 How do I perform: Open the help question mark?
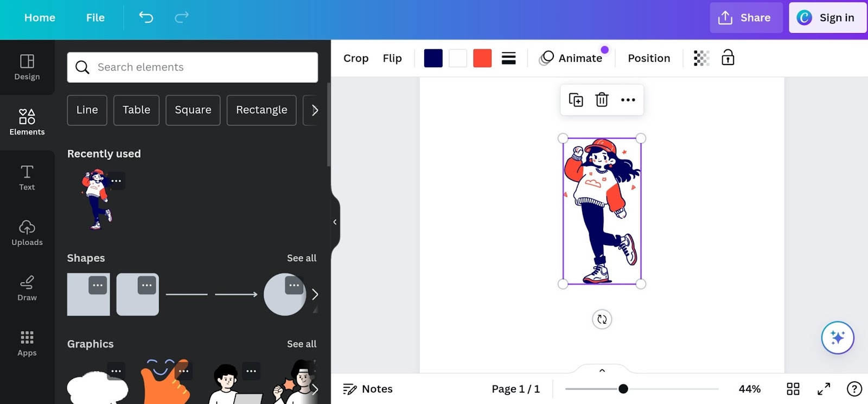pyautogui.click(x=854, y=389)
